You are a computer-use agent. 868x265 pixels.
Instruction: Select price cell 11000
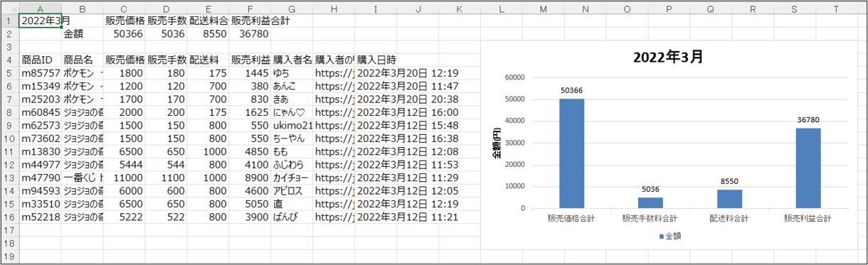pos(125,178)
